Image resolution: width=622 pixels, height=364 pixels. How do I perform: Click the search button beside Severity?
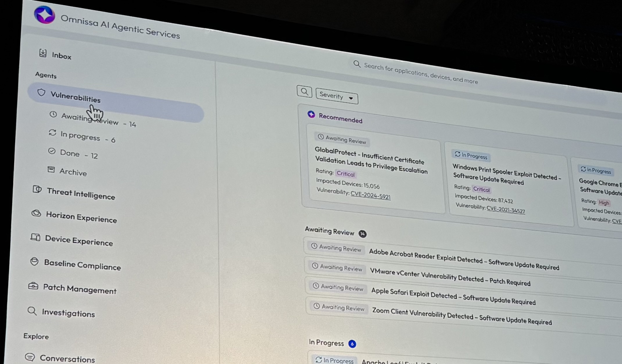(304, 92)
